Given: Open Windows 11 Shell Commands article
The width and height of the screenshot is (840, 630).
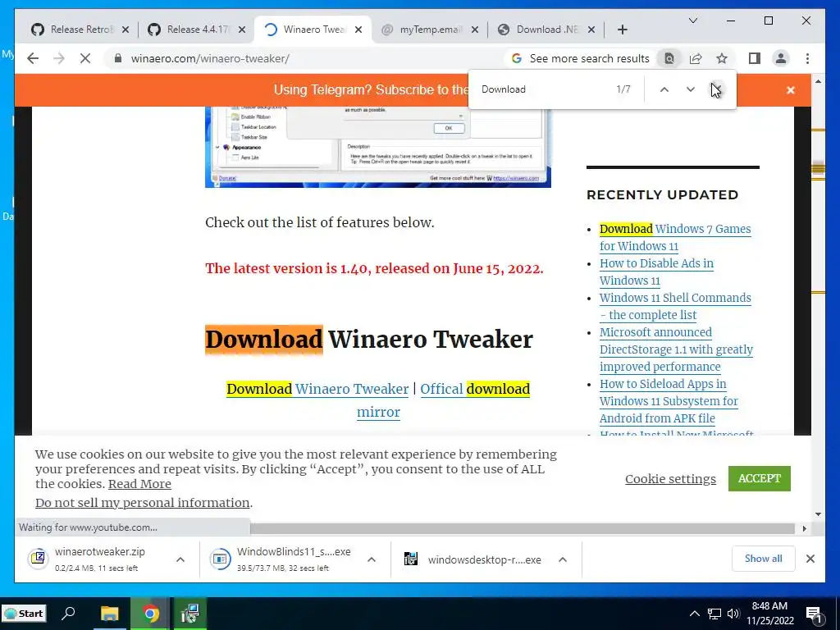Looking at the screenshot, I should [675, 306].
